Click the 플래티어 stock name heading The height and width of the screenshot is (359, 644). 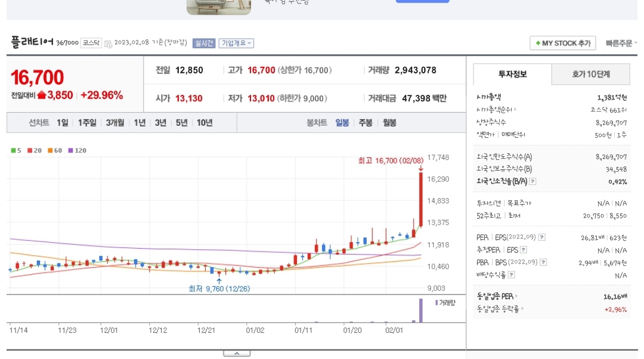pos(32,42)
